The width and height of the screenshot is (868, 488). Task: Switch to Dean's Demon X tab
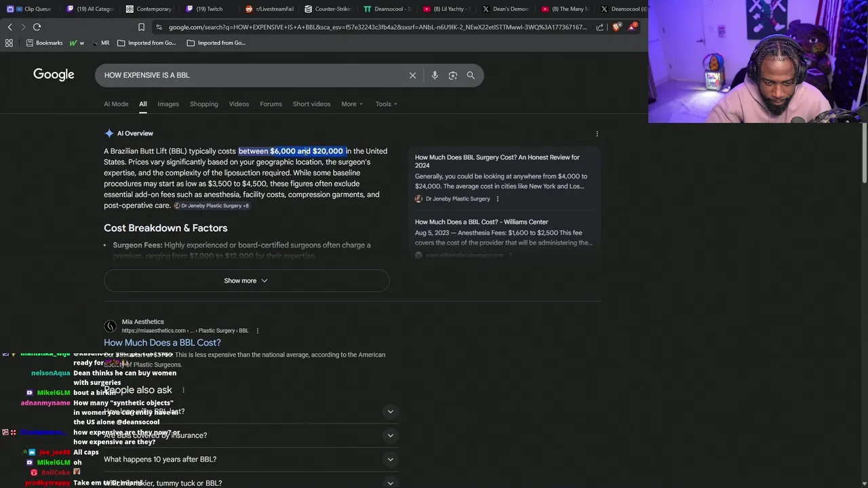pos(506,9)
